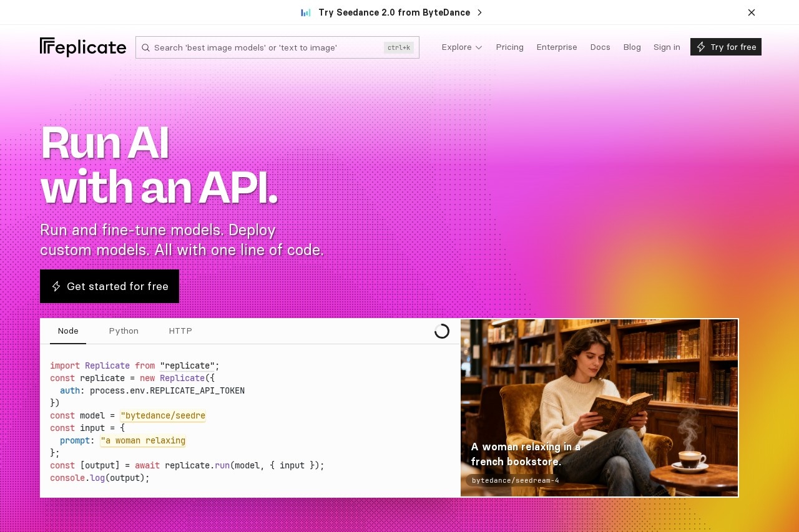Click lightning icon in Get started button
This screenshot has height=532, width=799.
pyautogui.click(x=56, y=286)
